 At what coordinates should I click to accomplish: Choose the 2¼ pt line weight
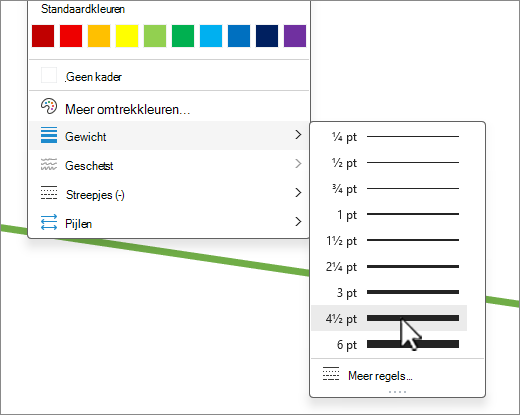point(389,266)
